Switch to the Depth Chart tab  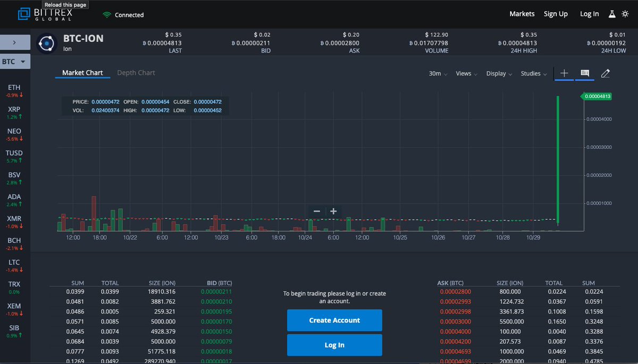coord(136,73)
